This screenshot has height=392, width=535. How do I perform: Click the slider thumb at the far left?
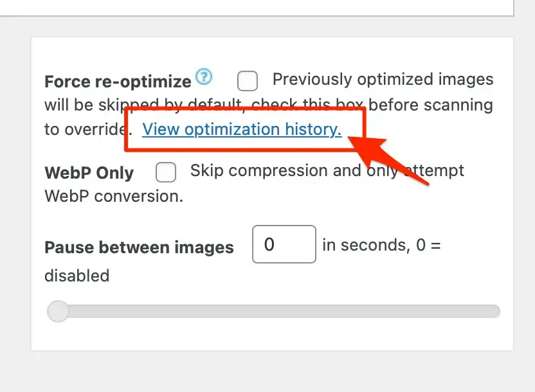(57, 311)
